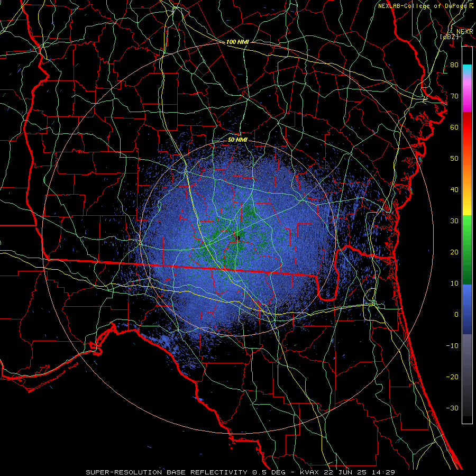Click the 70 value on the dBZ scale
Viewport: 476px width, 476px height.
[x=454, y=96]
